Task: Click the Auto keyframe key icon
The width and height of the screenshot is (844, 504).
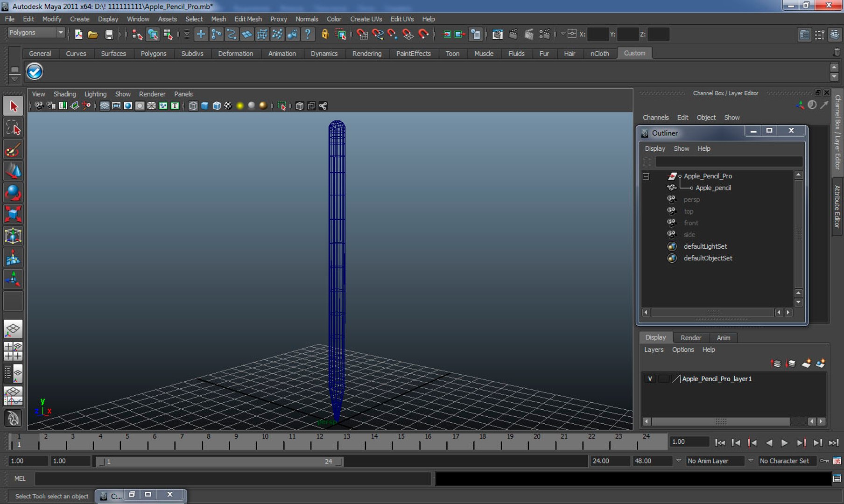Action: tap(824, 461)
